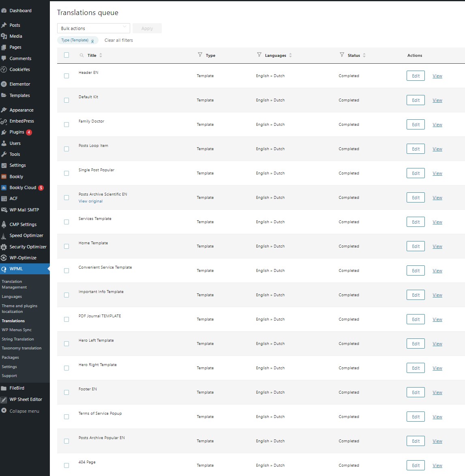465x476 pixels.
Task: Open Languages submenu item under WPML
Action: tap(12, 297)
